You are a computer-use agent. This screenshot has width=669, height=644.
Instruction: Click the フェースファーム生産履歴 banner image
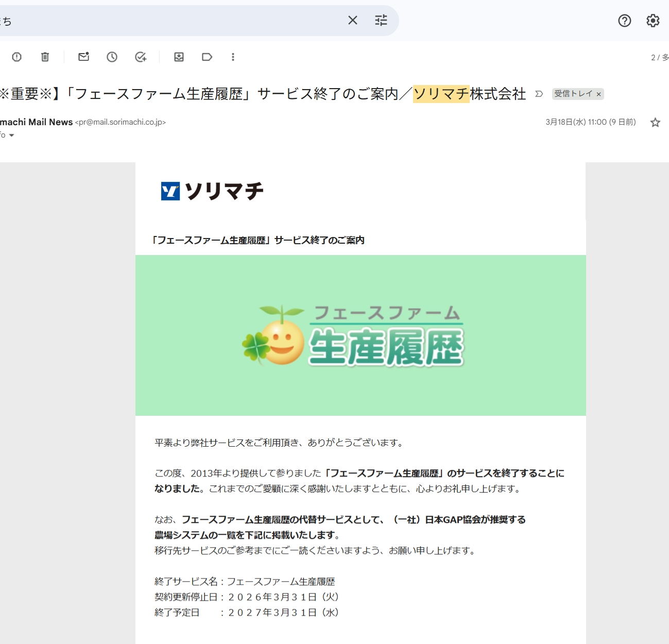pyautogui.click(x=361, y=335)
